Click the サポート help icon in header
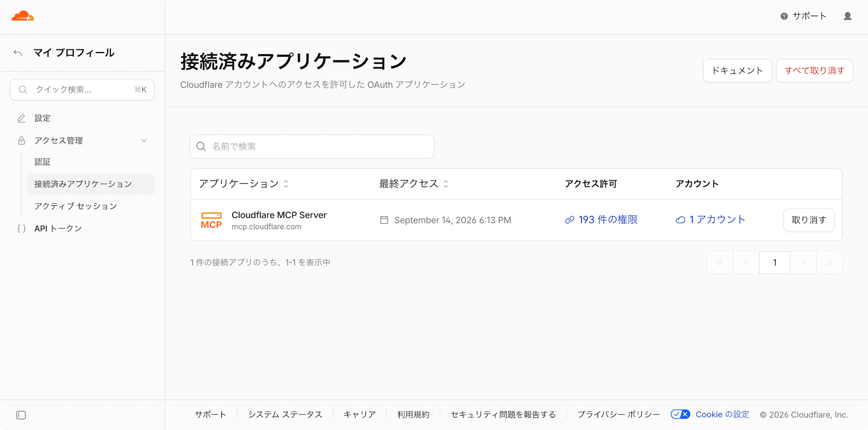The height and width of the screenshot is (430, 868). click(x=784, y=16)
